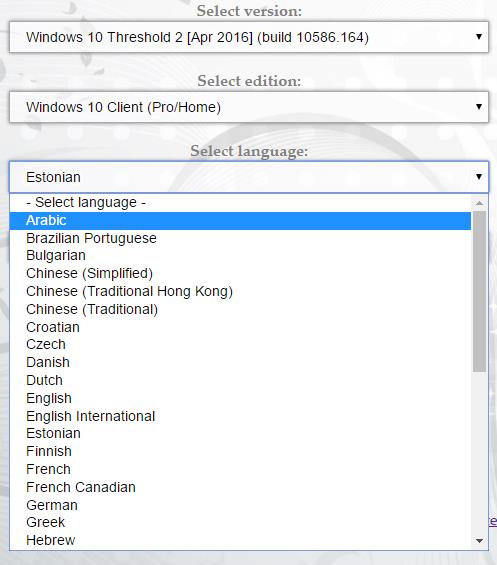497x565 pixels.
Task: Pick the Croatian language entry
Action: coord(240,327)
